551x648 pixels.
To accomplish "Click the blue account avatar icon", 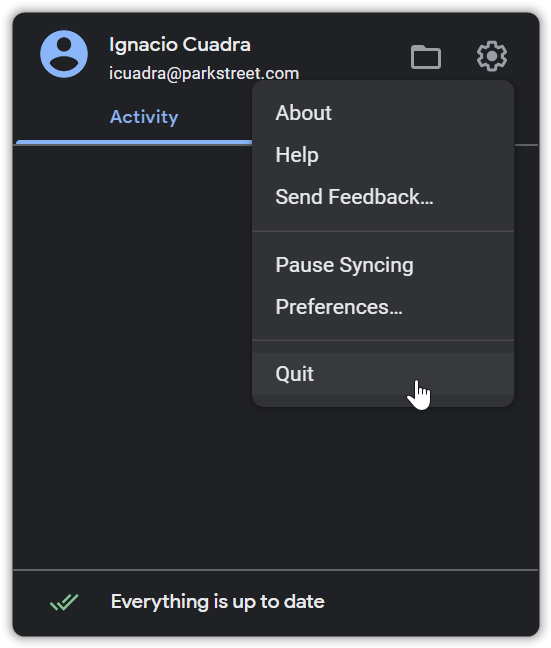I will coord(64,54).
